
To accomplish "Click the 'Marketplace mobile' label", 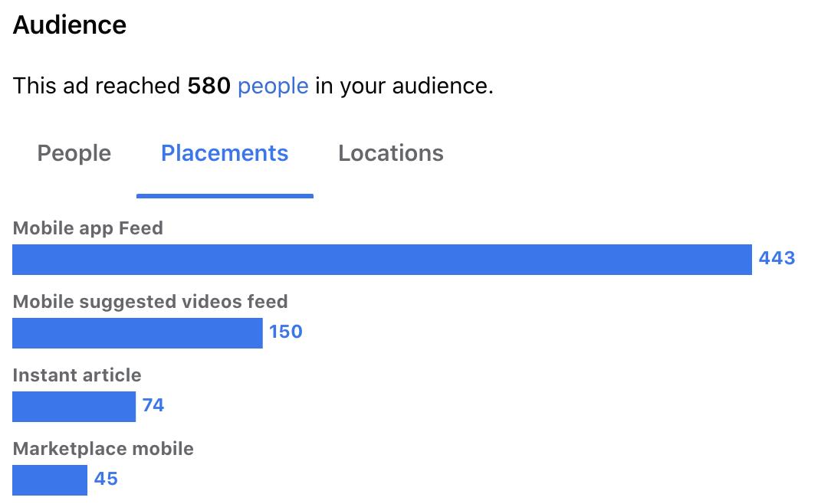I will (103, 449).
